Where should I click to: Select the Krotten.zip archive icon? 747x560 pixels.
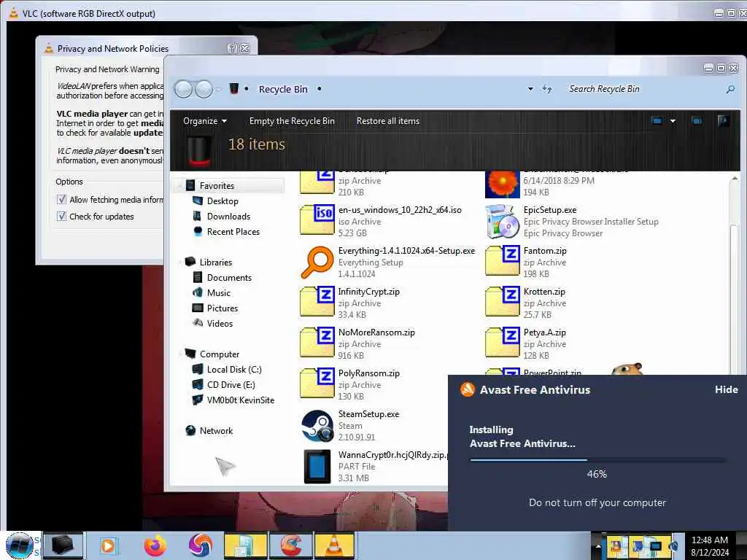point(503,301)
